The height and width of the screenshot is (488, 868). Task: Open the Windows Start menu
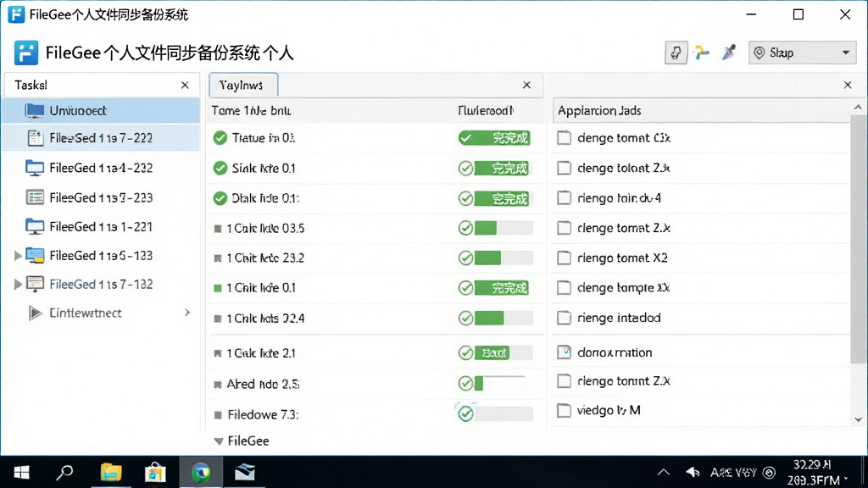point(21,473)
